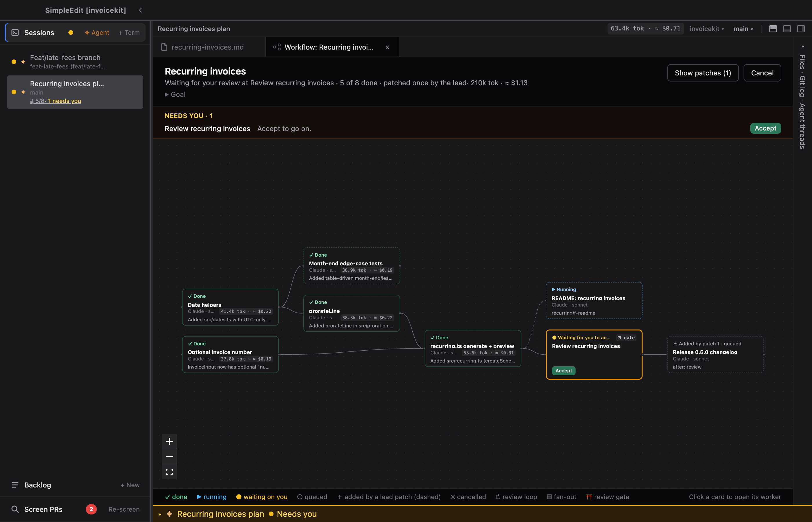This screenshot has width=812, height=522.
Task: Open the running README: recurring invoices card
Action: click(594, 301)
